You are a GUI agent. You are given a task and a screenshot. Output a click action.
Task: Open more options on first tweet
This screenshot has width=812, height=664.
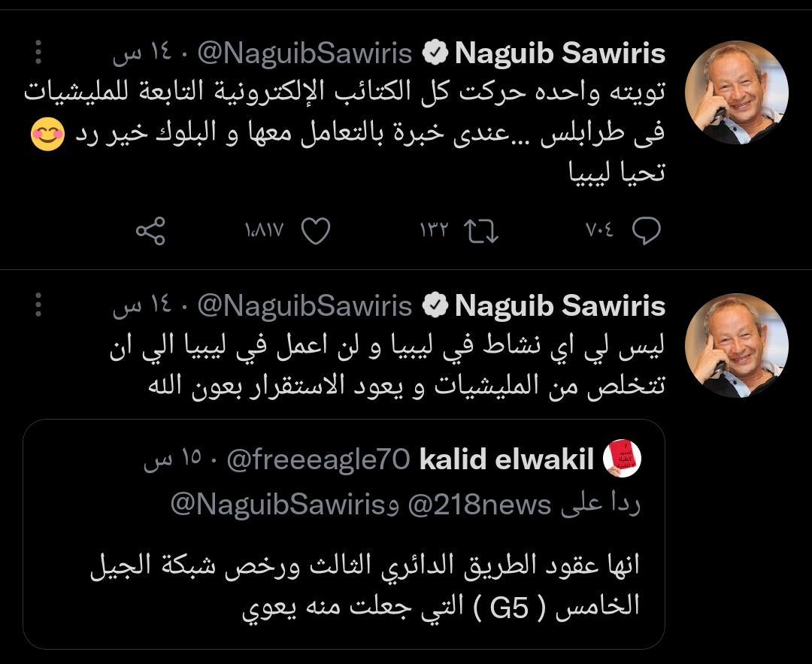pos(39,53)
